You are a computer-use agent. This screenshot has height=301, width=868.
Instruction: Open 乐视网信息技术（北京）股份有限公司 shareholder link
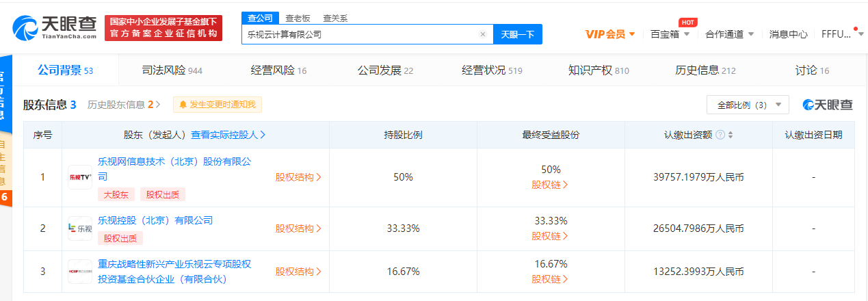174,169
